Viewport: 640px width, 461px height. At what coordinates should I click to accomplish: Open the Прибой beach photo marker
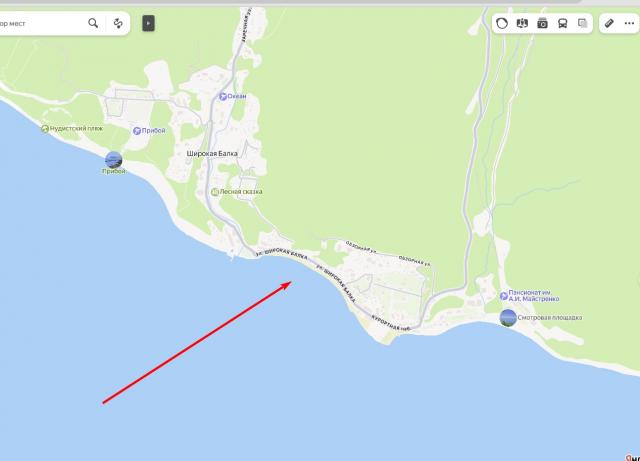pyautogui.click(x=113, y=160)
